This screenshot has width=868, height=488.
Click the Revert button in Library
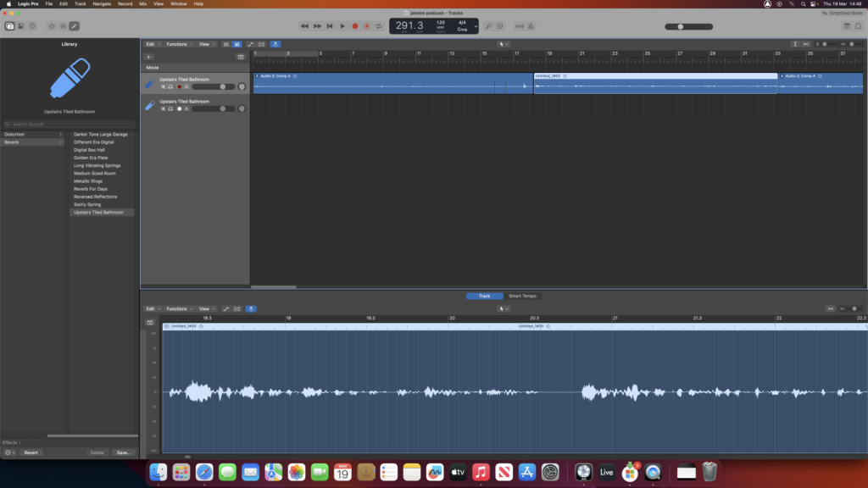point(31,452)
